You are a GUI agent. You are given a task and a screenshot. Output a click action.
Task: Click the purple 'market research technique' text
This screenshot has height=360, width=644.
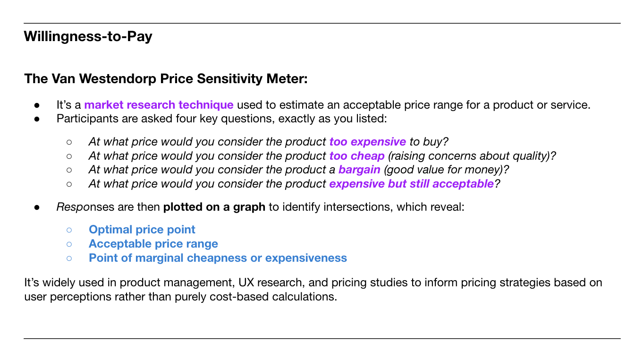[159, 105]
